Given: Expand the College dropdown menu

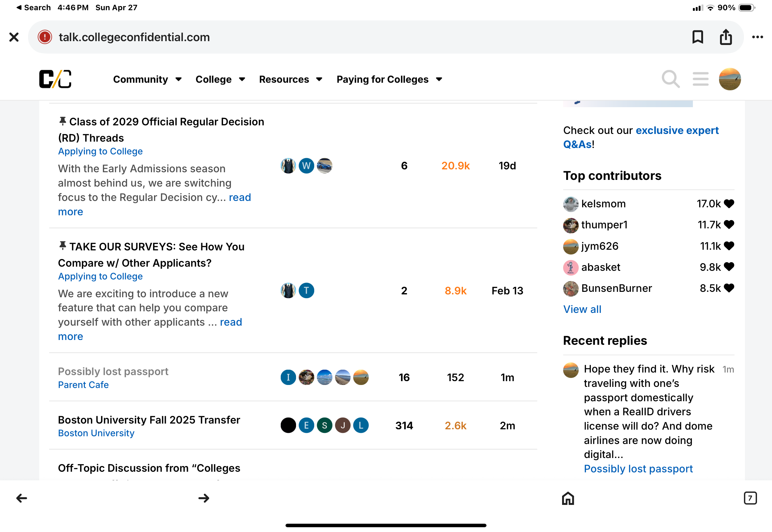Looking at the screenshot, I should [220, 79].
